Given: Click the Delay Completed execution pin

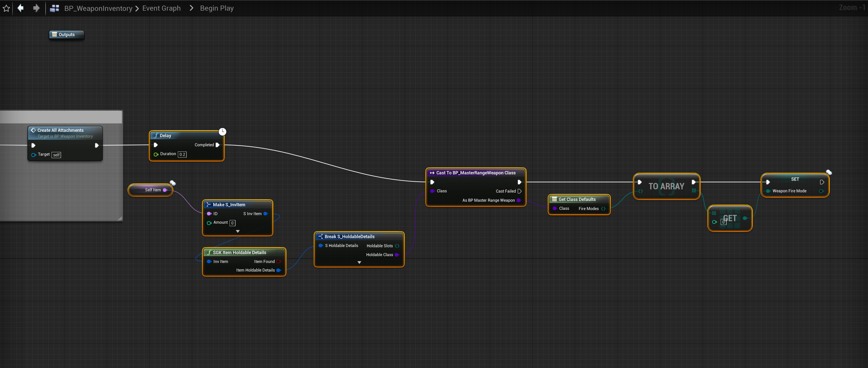Looking at the screenshot, I should click(218, 145).
